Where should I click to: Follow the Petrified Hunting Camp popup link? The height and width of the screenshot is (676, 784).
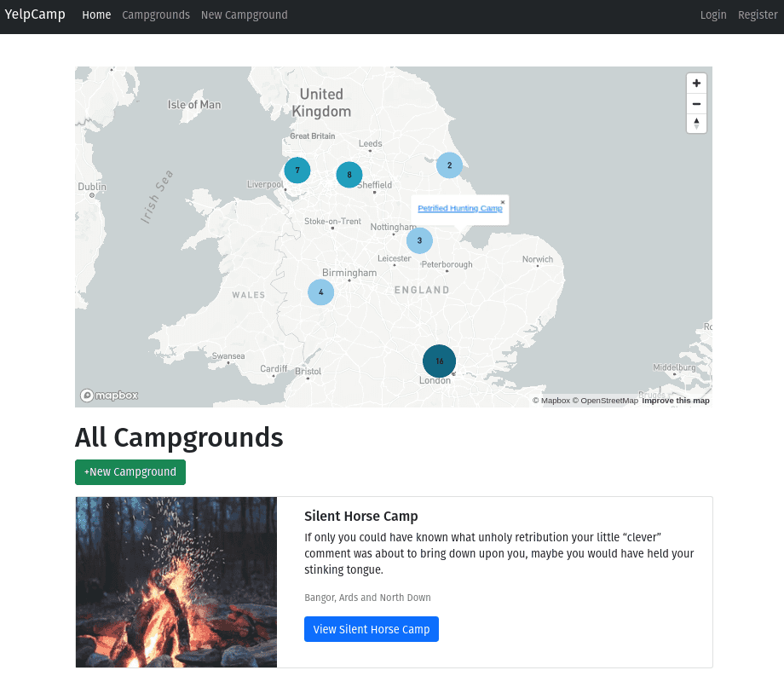point(460,209)
